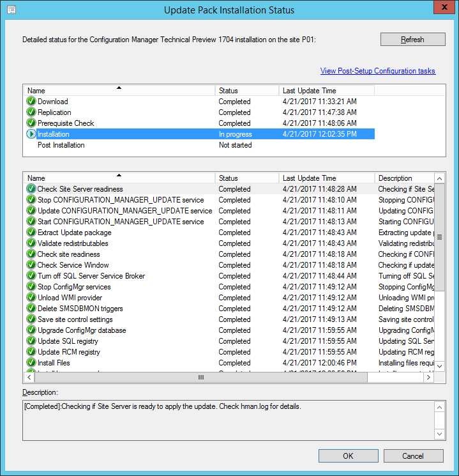Select the Installation row
The height and width of the screenshot is (476, 459).
[x=200, y=134]
